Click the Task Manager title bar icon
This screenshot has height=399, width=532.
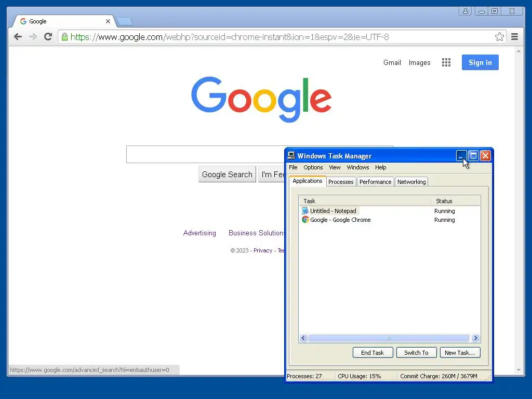click(x=291, y=156)
